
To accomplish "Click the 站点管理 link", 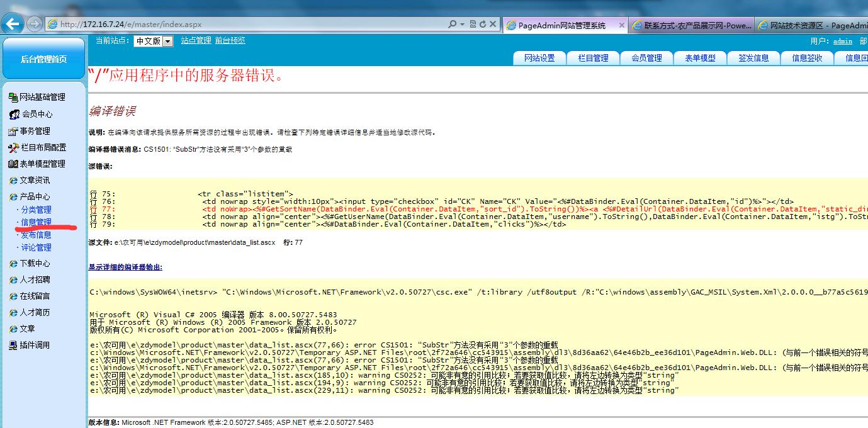I will tap(196, 41).
